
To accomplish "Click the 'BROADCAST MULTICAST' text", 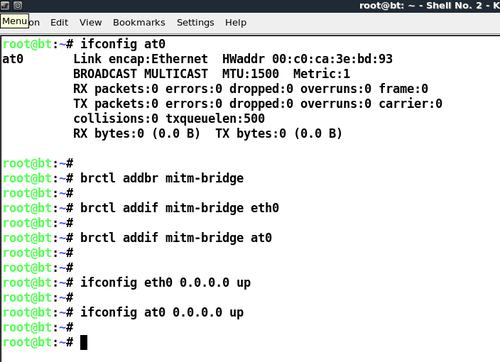I will click(140, 74).
